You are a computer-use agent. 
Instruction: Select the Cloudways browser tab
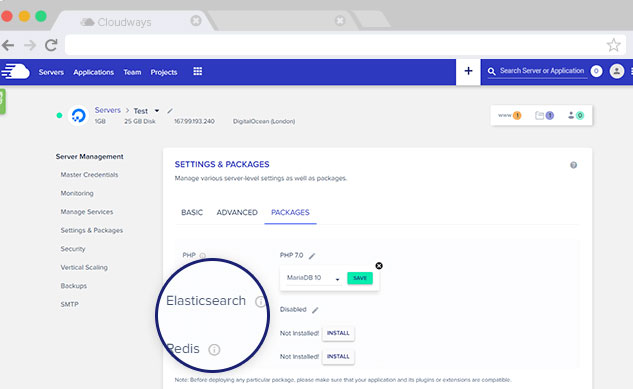coord(133,21)
